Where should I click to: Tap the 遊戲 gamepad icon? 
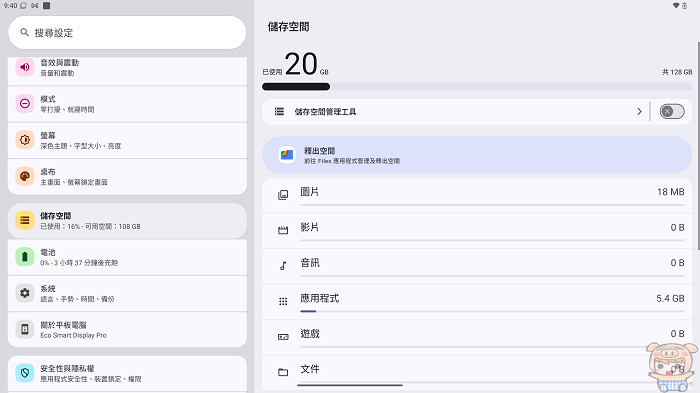[x=283, y=337]
